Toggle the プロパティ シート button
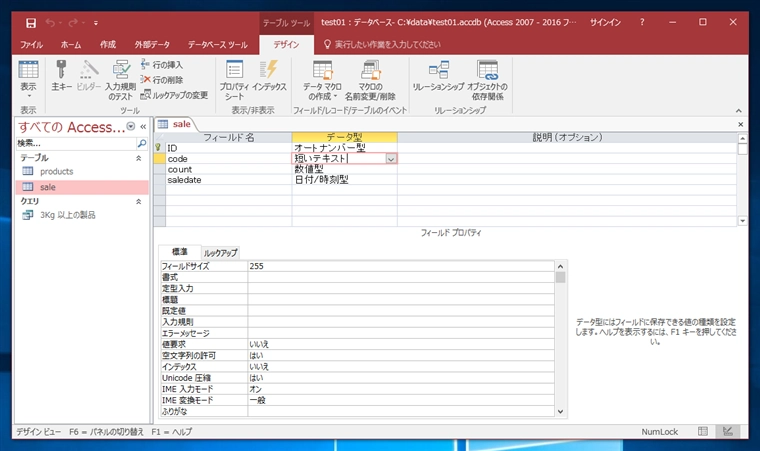 [234, 80]
